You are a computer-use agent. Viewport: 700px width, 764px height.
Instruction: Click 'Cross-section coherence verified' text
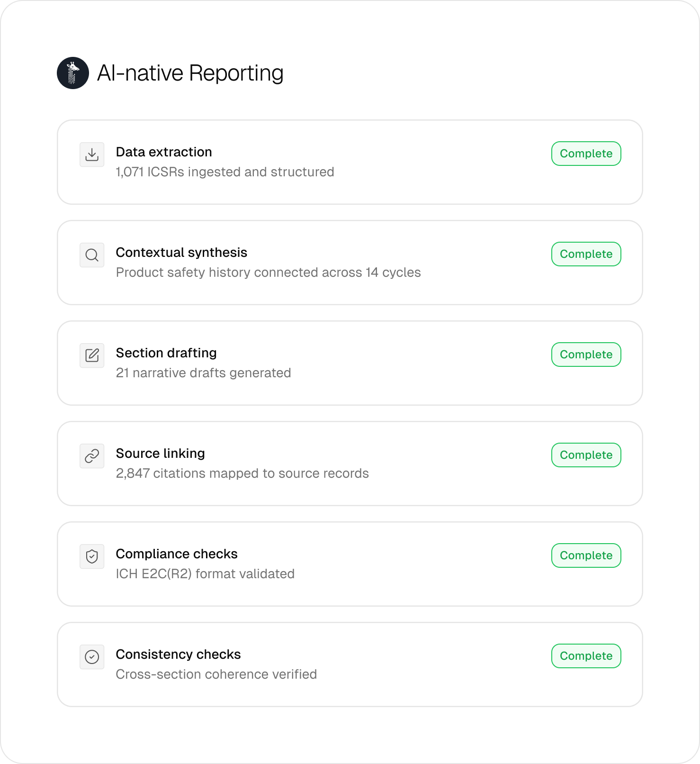[x=216, y=674]
